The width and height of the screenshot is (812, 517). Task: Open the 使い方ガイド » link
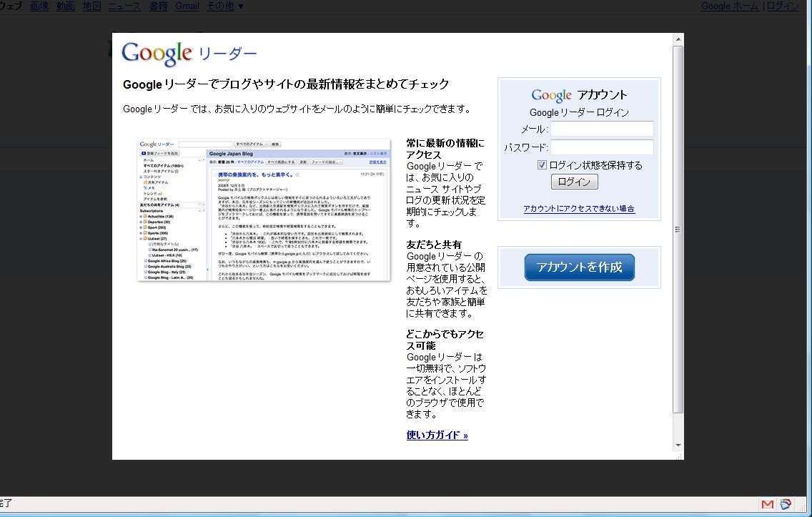[437, 435]
